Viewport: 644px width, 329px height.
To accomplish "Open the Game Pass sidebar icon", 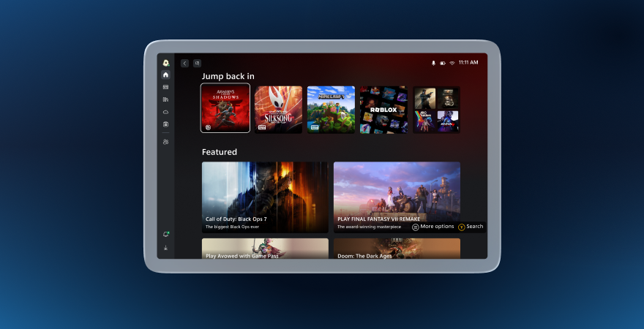I will 165,87.
